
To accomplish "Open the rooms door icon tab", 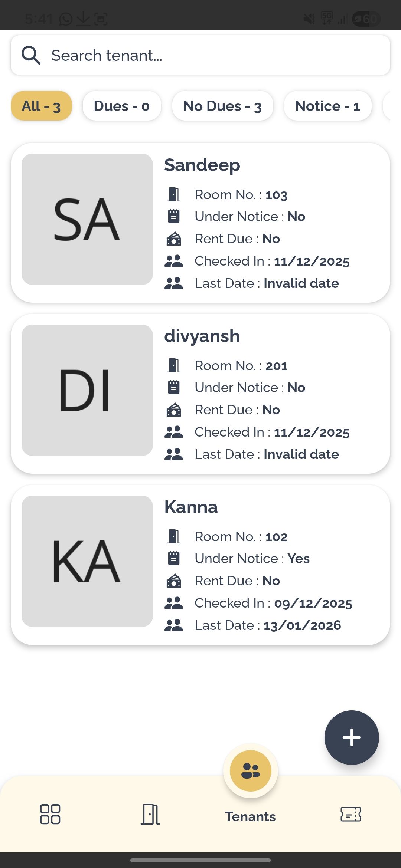I will click(150, 814).
